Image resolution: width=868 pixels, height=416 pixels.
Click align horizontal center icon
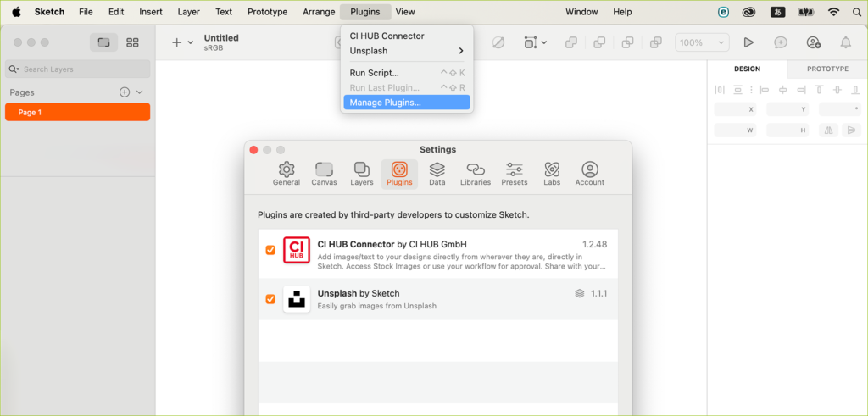(x=782, y=90)
